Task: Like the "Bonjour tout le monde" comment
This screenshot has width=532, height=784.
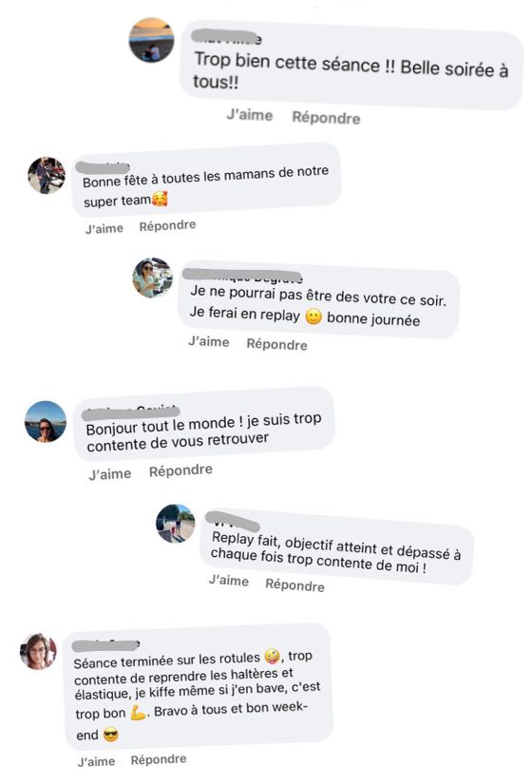Action: (x=110, y=473)
